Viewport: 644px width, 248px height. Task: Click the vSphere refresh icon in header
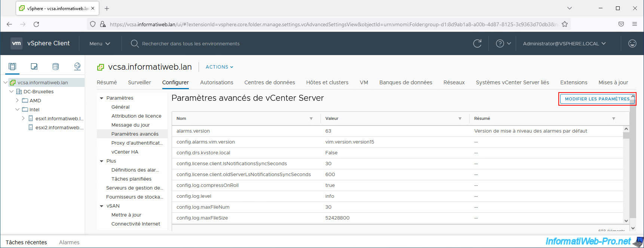pyautogui.click(x=477, y=43)
